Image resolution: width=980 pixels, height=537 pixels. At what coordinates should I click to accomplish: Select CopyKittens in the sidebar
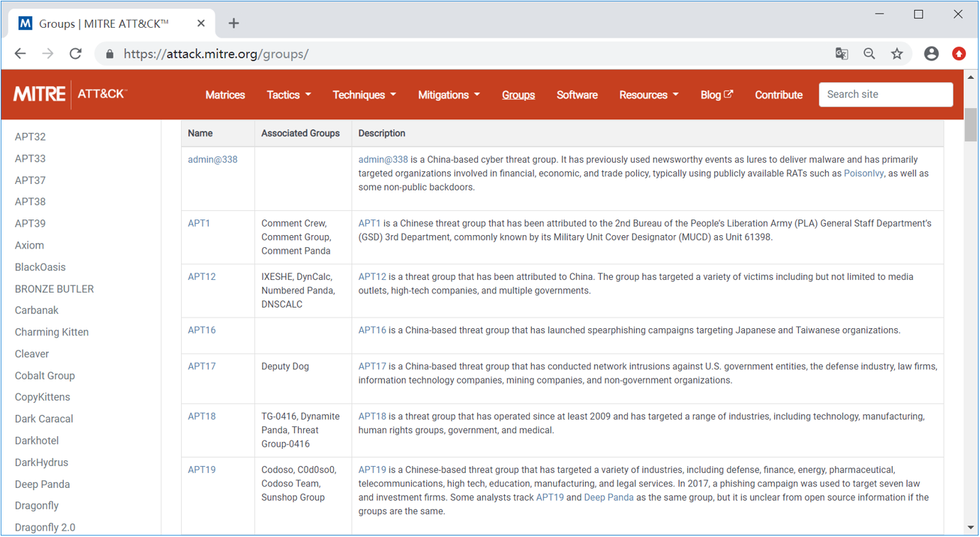pyautogui.click(x=43, y=397)
